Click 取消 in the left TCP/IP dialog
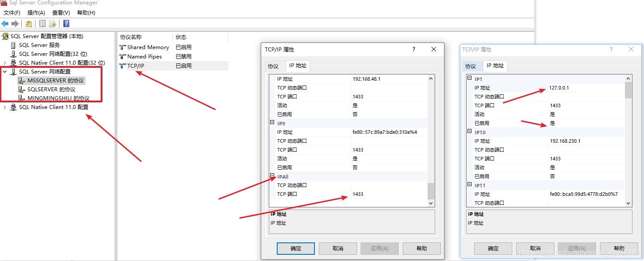Viewport: 644px width, 261px height. pos(338,249)
